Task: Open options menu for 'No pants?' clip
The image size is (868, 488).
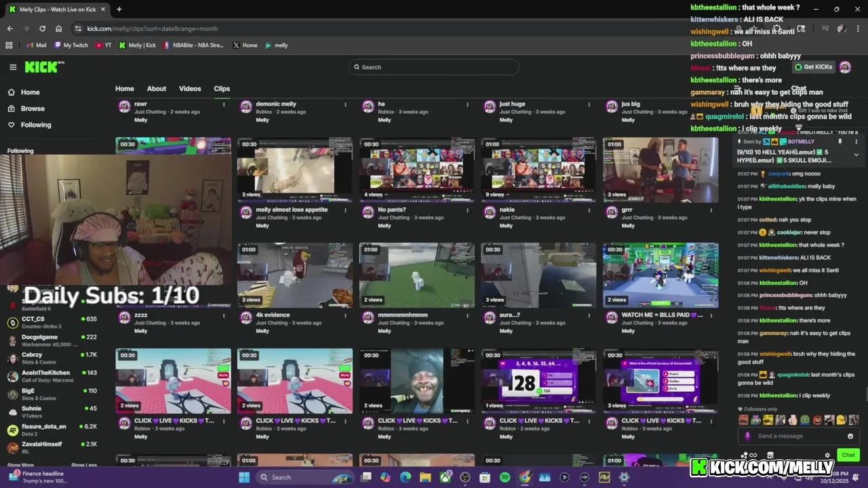Action: coord(467,210)
